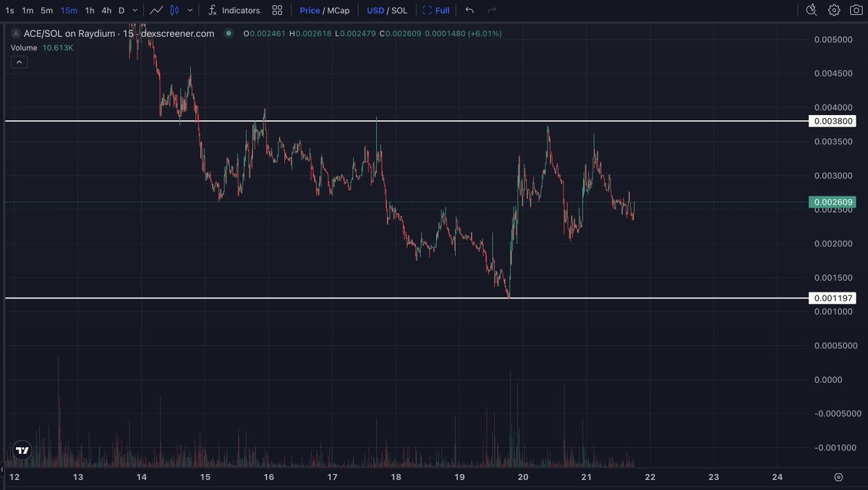Choose the D daily interval
The width and height of the screenshot is (868, 490).
pos(122,10)
